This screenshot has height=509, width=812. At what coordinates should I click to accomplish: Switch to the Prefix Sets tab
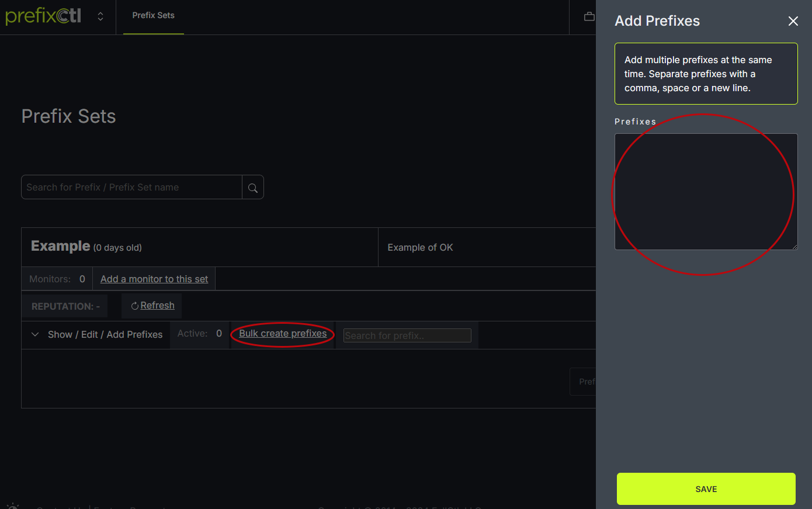click(153, 16)
